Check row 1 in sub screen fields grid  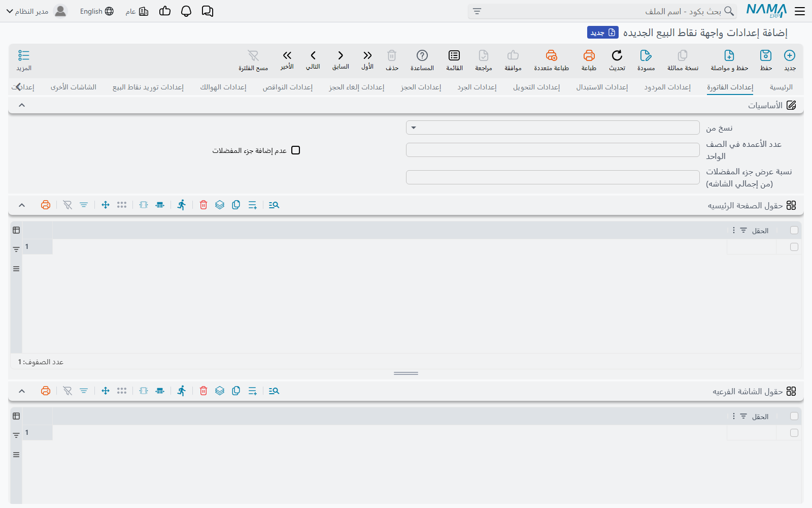pos(794,433)
